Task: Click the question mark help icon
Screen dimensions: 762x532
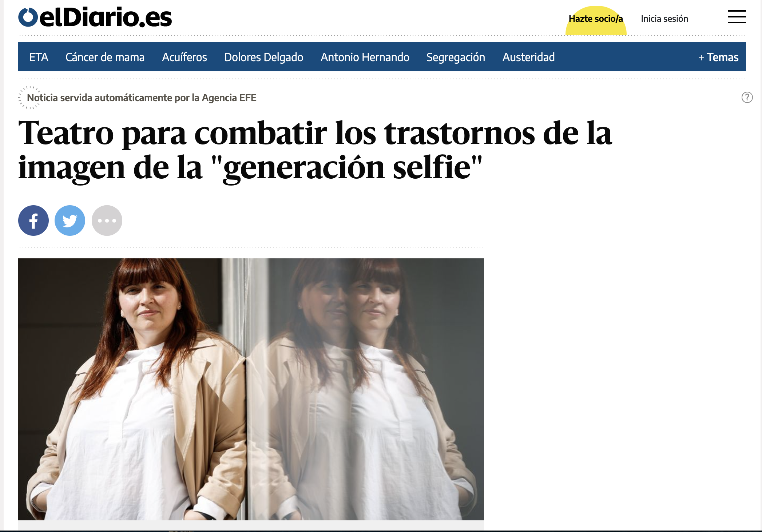Action: (x=747, y=98)
